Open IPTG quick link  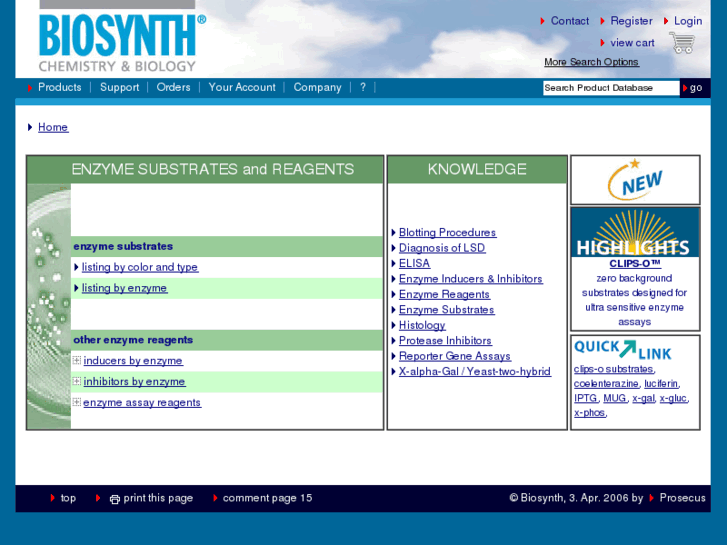pos(586,398)
